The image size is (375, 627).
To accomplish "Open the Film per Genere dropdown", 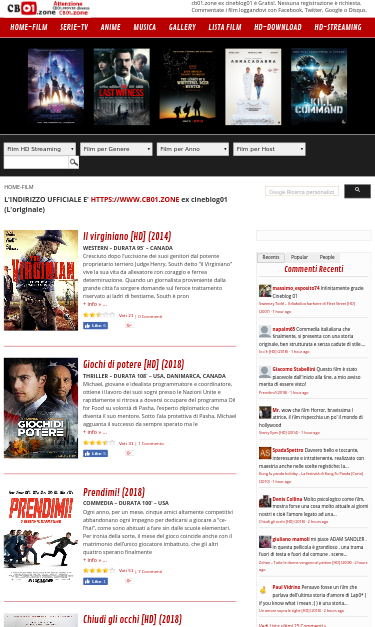I will (116, 149).
